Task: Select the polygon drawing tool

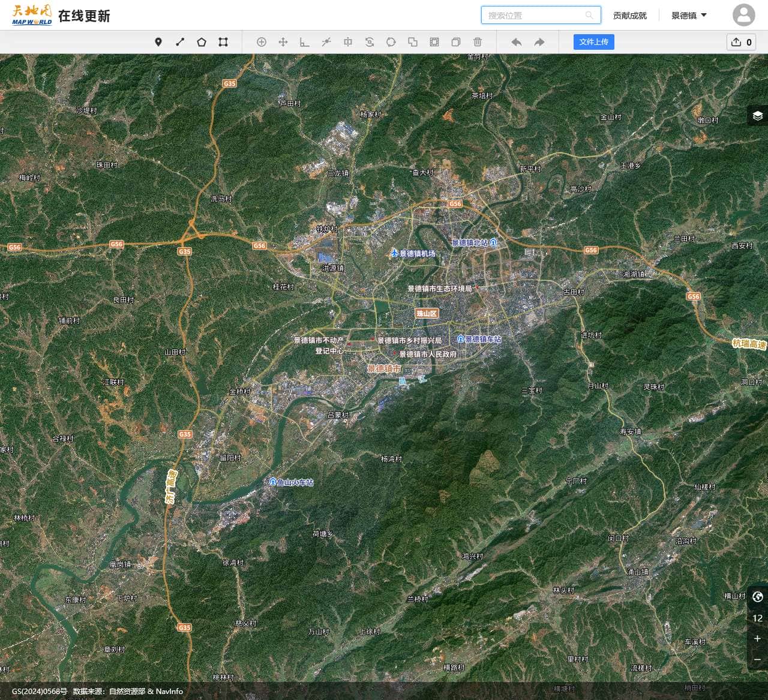Action: pos(202,42)
